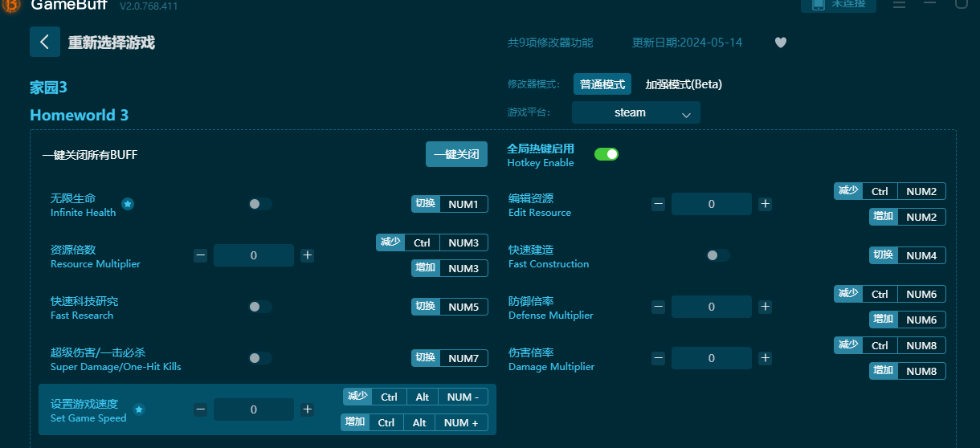Click the star icon beside Set Game Speed
Screen dimensions: 980x448
[x=139, y=409]
